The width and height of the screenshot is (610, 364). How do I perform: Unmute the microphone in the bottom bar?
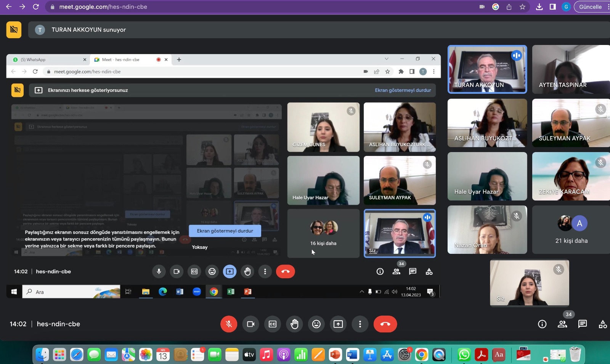229,324
